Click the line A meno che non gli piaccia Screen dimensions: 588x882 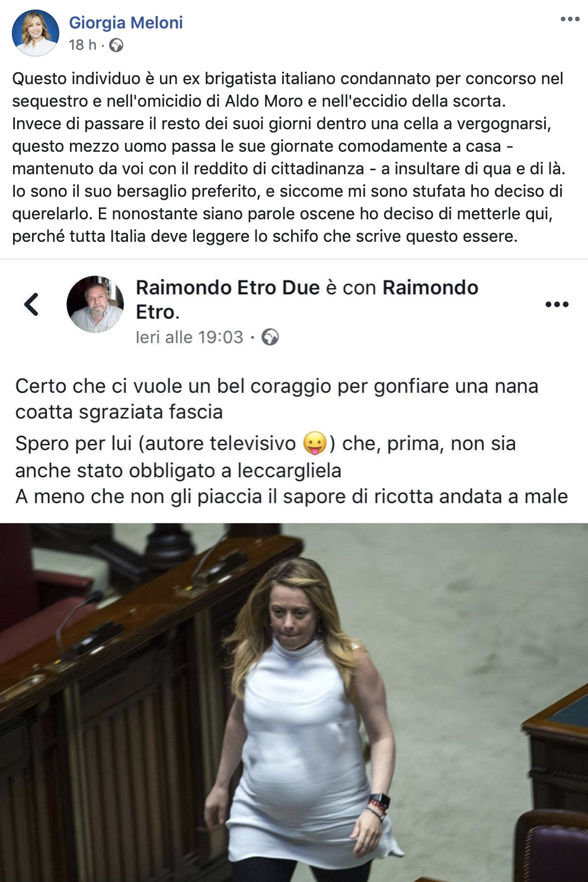click(292, 496)
